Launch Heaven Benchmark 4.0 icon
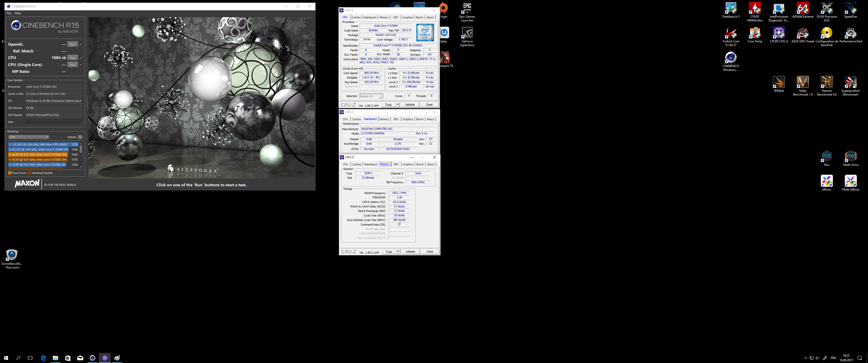The width and height of the screenshot is (868, 363). pos(827,86)
